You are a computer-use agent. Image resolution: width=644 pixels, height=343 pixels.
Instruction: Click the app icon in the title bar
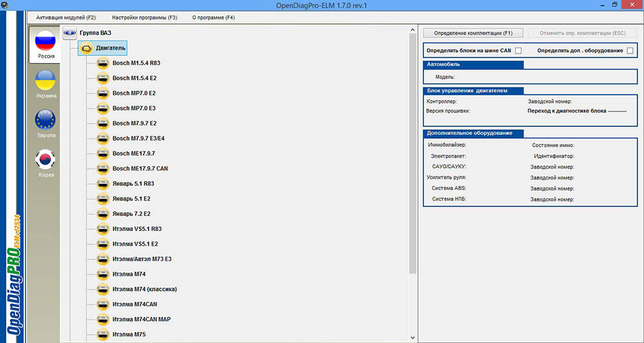pos(4,5)
